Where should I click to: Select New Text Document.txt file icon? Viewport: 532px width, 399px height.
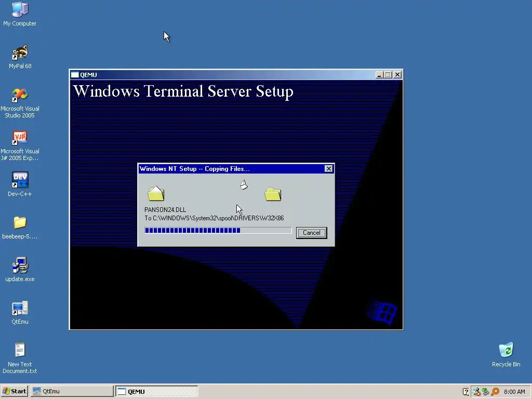(x=20, y=358)
